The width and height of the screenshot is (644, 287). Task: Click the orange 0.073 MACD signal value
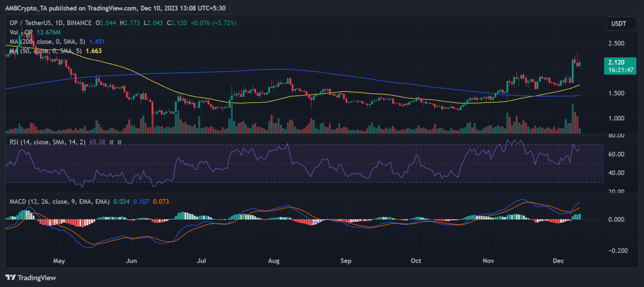tap(161, 202)
